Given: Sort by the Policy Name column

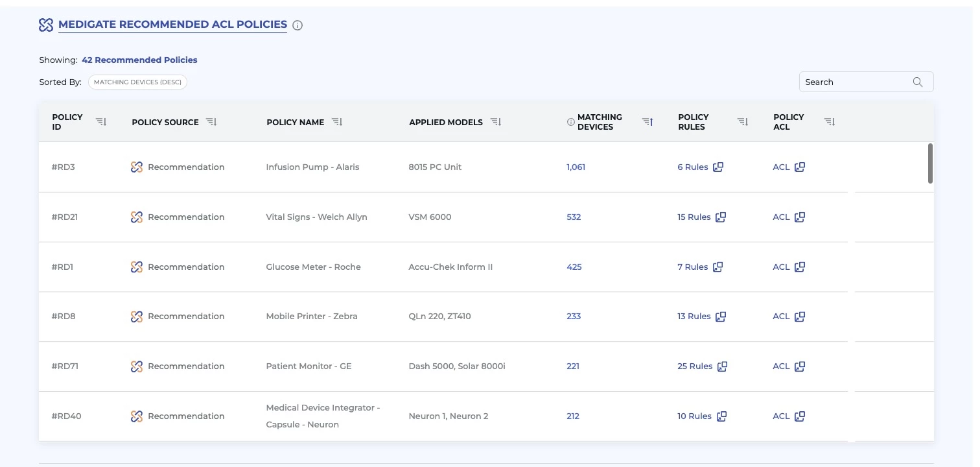Looking at the screenshot, I should 337,121.
